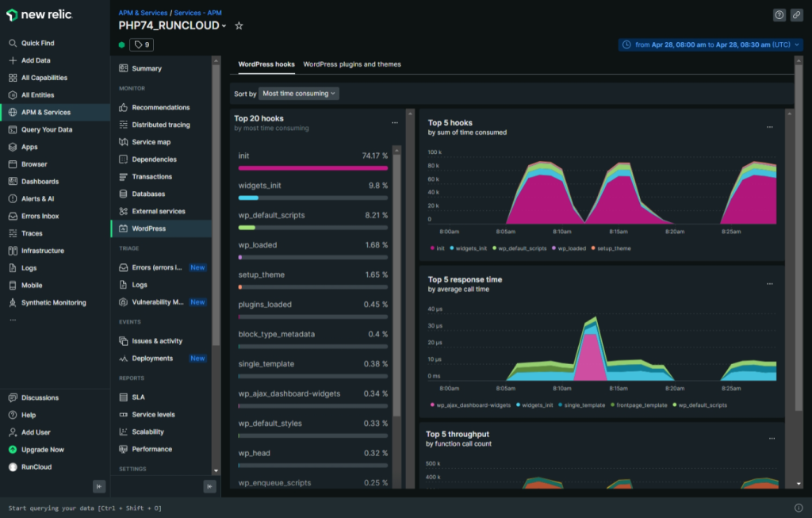
Task: Open the Service map icon
Action: coord(123,142)
